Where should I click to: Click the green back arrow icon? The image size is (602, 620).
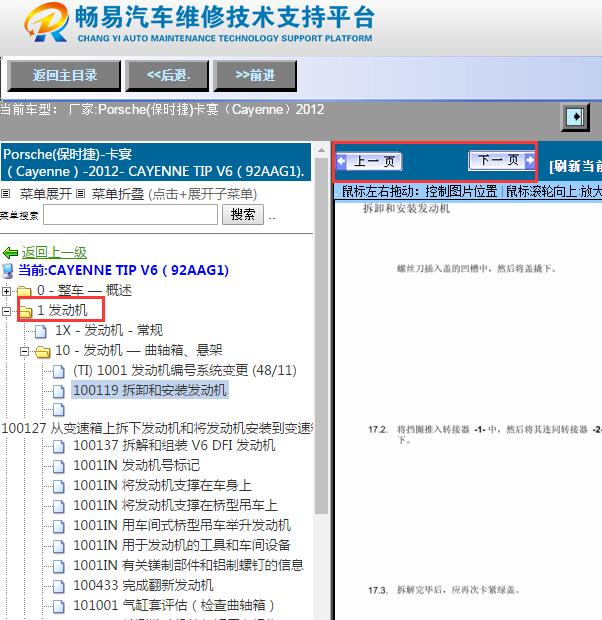click(x=10, y=253)
